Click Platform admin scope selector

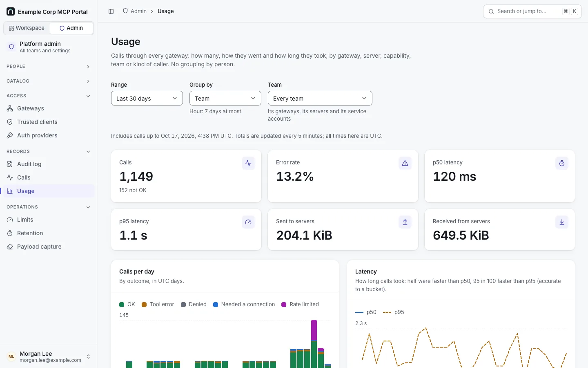coord(49,47)
